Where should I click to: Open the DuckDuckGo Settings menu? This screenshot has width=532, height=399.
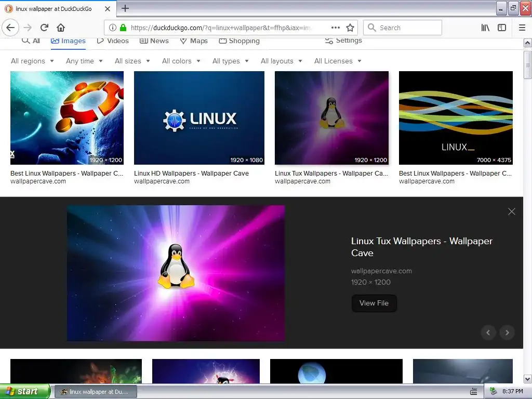pyautogui.click(x=343, y=41)
